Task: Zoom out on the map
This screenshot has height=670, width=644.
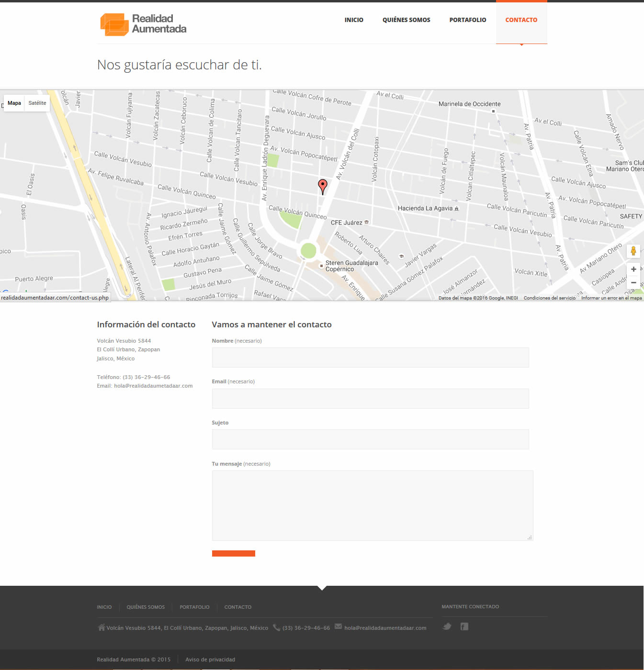Action: click(633, 282)
